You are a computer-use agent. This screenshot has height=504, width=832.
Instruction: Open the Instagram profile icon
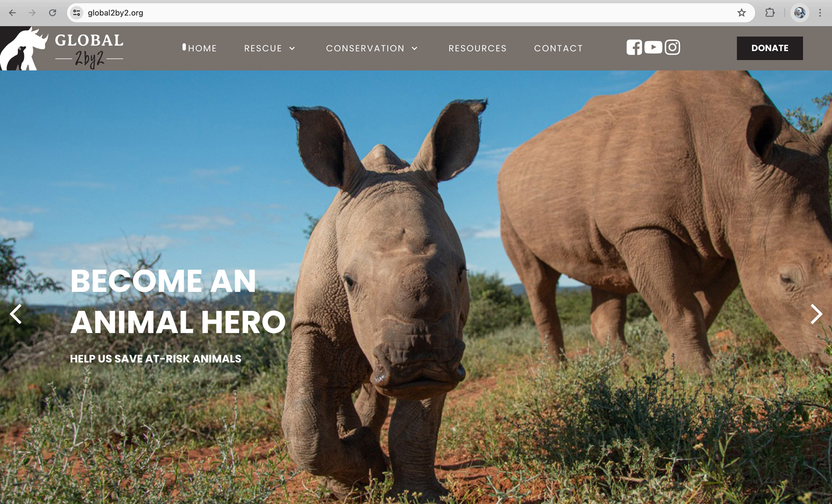pos(672,47)
